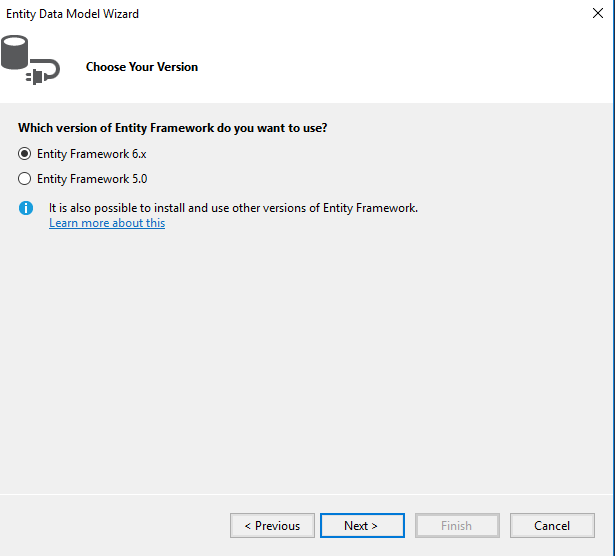This screenshot has width=615, height=556.
Task: Click the power plug connector icon
Action: coord(36,76)
